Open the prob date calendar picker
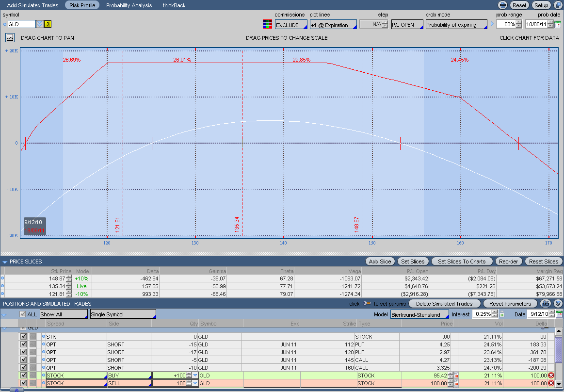The width and height of the screenshot is (564, 392). (x=558, y=24)
